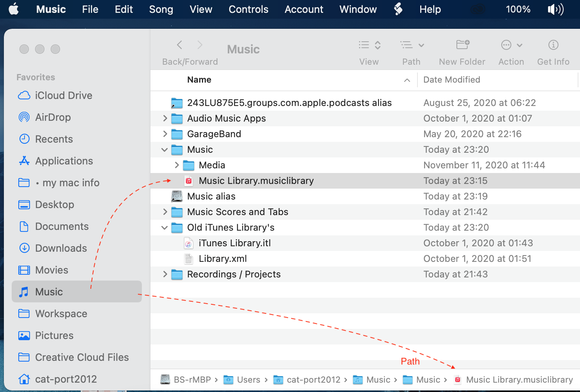Open the File menu
The height and width of the screenshot is (392, 580).
pos(90,9)
